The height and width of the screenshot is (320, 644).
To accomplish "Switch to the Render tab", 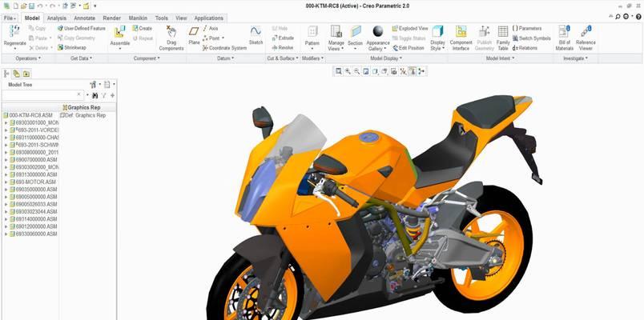I will (111, 18).
